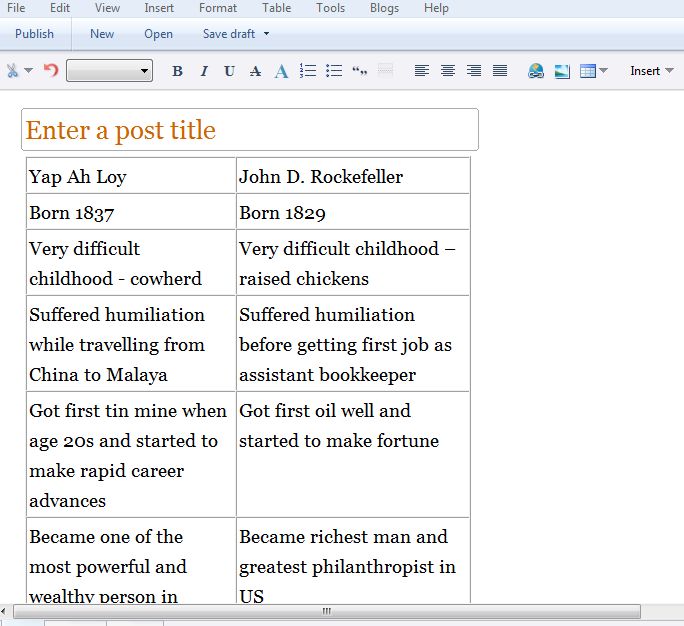Click the Cut scissors icon
The image size is (684, 626).
(13, 71)
